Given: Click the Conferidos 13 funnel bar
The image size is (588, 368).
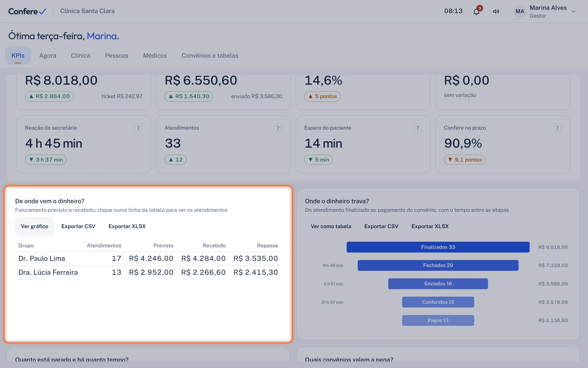Looking at the screenshot, I should (438, 302).
